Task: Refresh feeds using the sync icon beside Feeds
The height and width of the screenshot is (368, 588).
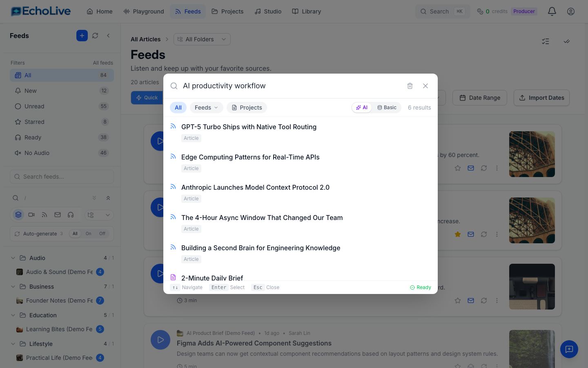Action: (x=95, y=36)
